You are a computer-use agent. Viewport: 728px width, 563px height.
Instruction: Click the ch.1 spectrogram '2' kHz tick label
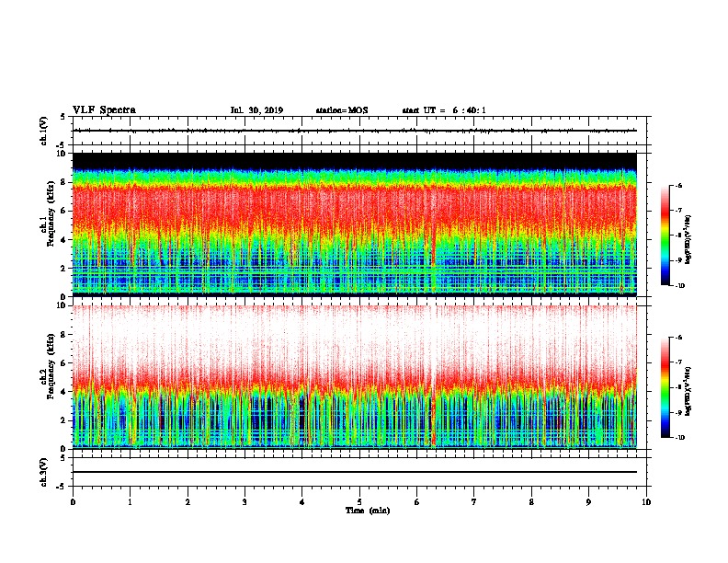[x=63, y=269]
